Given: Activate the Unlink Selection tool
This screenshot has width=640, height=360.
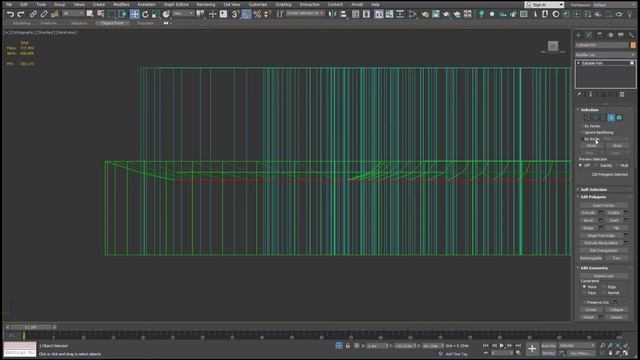Looking at the screenshot, I should tap(44, 14).
